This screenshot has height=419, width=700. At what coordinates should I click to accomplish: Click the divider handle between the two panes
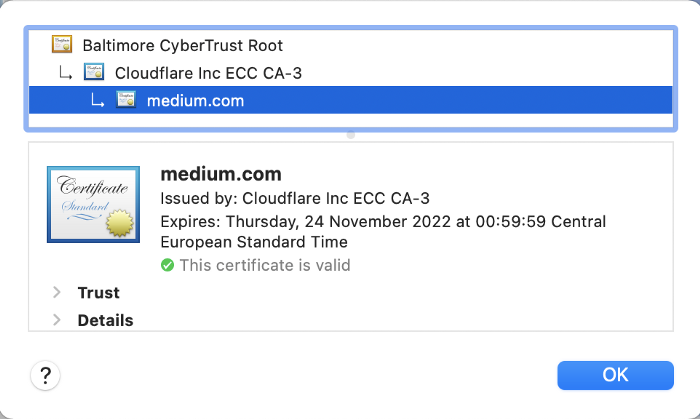click(x=350, y=134)
